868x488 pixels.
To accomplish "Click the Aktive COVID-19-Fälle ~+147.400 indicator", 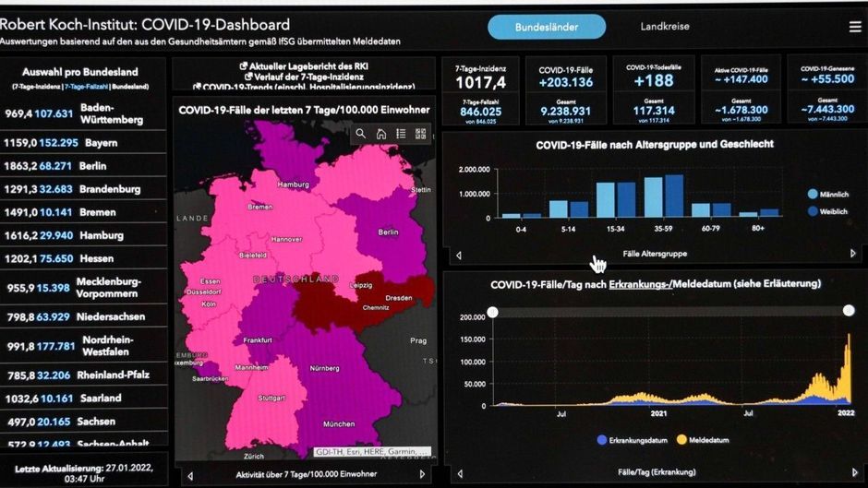I will point(741,76).
